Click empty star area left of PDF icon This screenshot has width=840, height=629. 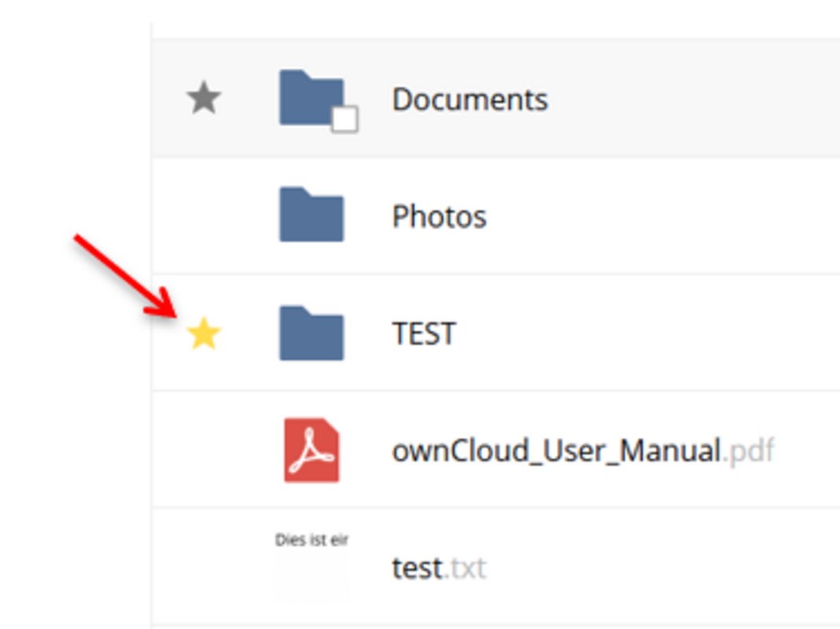(x=204, y=451)
